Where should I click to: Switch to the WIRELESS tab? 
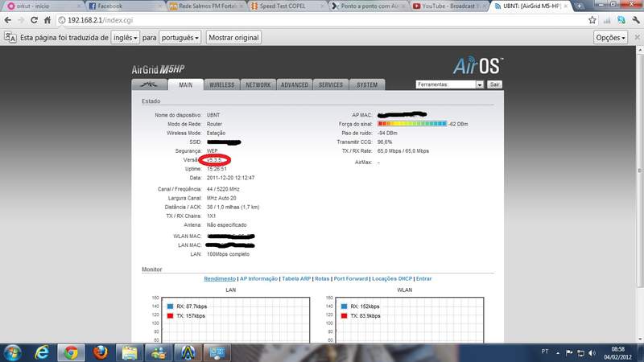click(x=222, y=84)
